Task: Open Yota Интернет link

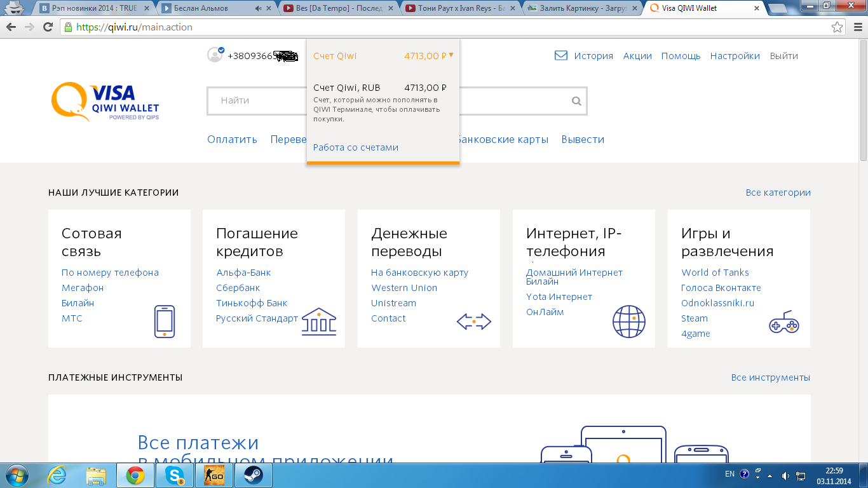Action: 559,297
